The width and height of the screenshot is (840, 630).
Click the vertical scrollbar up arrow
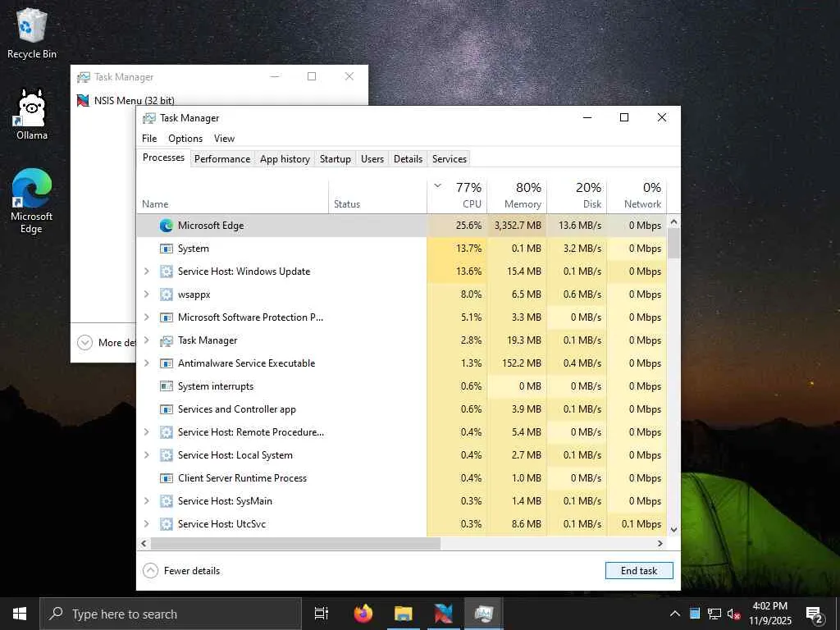coord(674,221)
